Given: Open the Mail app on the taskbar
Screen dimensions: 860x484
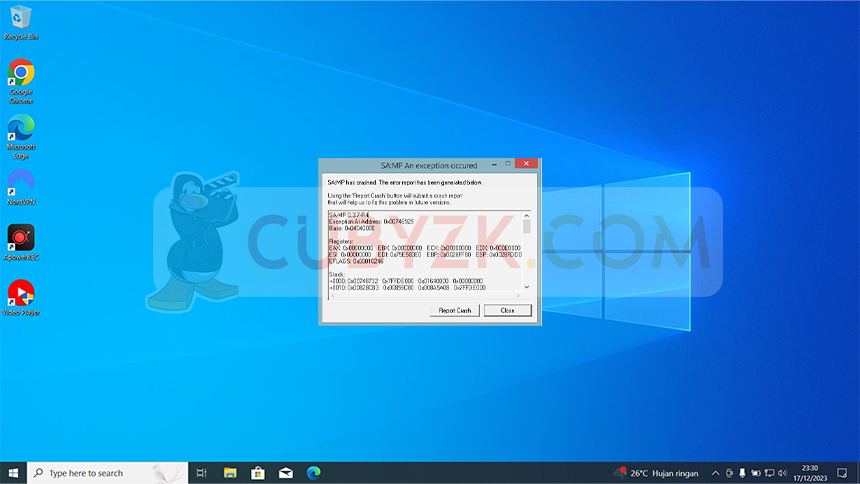Looking at the screenshot, I should [286, 473].
